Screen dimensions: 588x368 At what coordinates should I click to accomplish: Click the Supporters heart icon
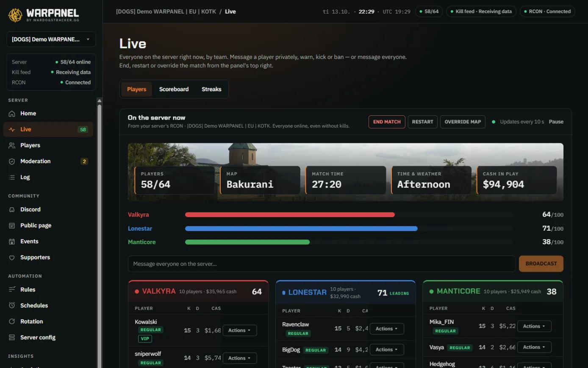(12, 257)
